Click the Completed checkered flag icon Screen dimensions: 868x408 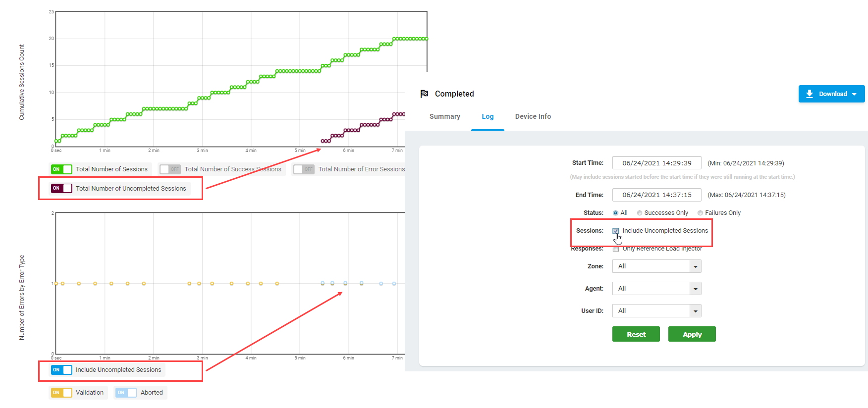click(424, 94)
